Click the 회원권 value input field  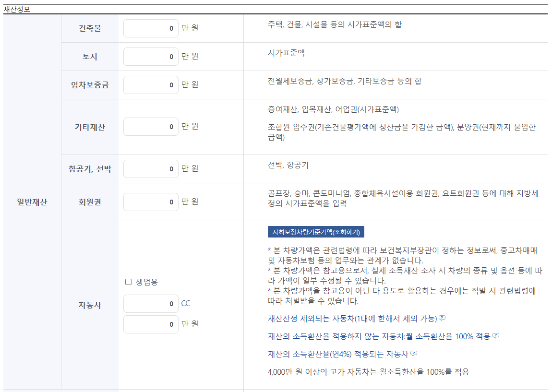151,202
